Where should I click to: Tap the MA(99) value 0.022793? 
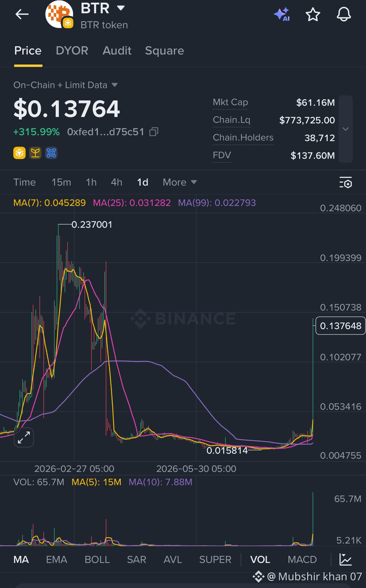[217, 203]
